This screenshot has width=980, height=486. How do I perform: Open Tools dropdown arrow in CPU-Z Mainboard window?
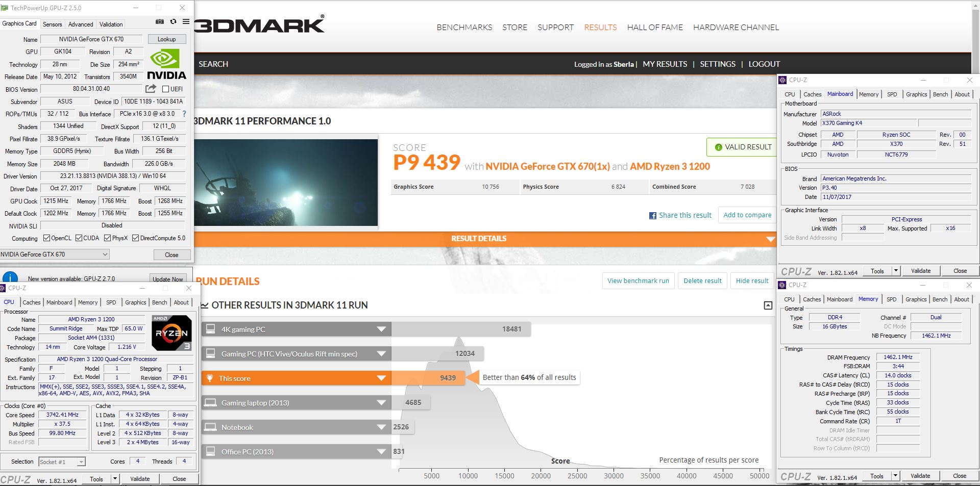[x=896, y=271]
